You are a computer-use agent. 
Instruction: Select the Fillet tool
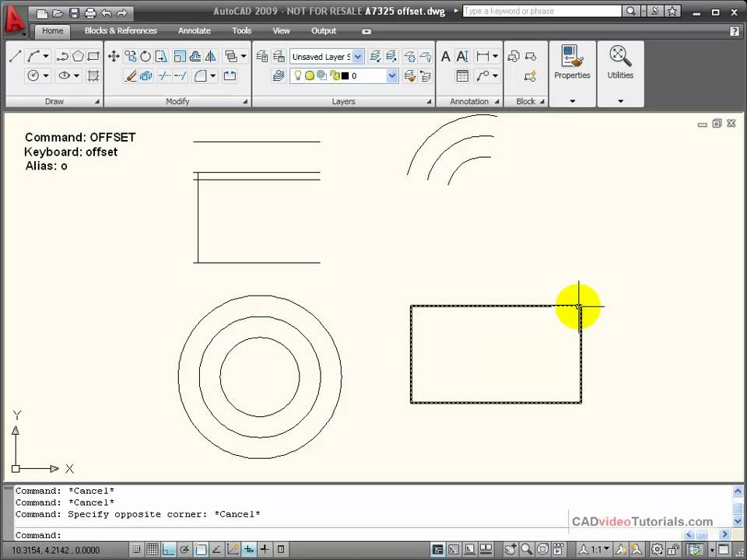(x=200, y=75)
